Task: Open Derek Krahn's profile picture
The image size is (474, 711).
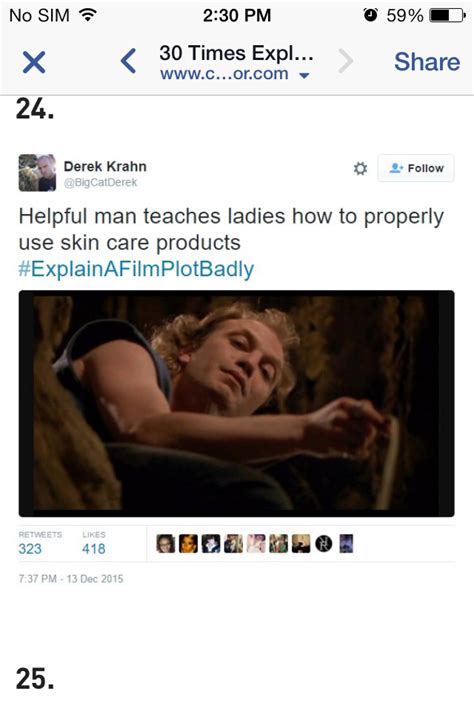Action: [37, 172]
